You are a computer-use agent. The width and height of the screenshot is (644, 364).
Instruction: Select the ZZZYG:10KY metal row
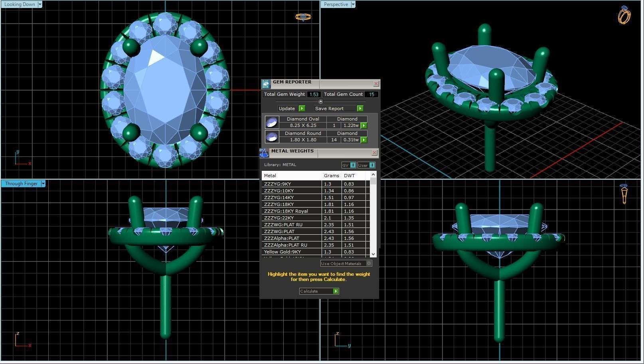tap(316, 191)
